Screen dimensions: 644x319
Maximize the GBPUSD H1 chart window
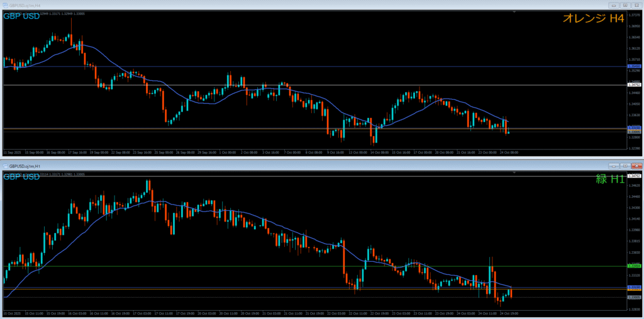tap(625, 165)
